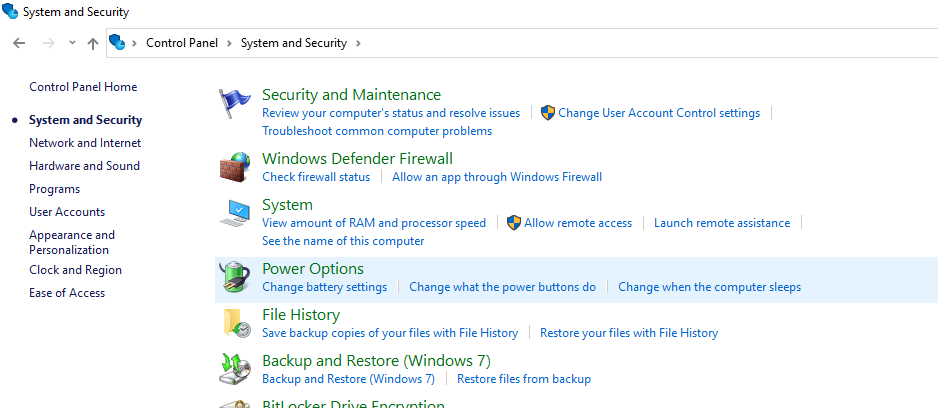Image resolution: width=938 pixels, height=408 pixels.
Task: Go to Control Panel Home
Action: click(x=83, y=87)
